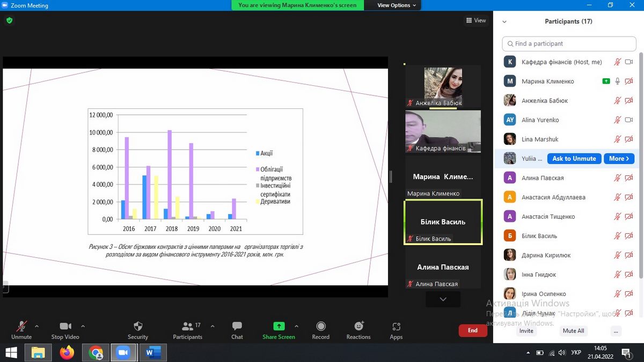This screenshot has height=362, width=644.
Task: Click the Share Screen icon
Action: pos(279,327)
